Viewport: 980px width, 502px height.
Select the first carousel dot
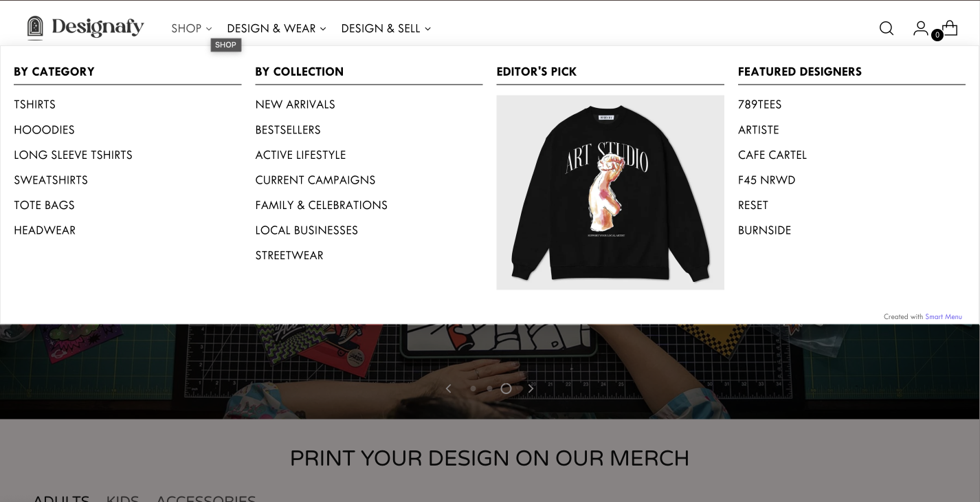click(x=473, y=389)
